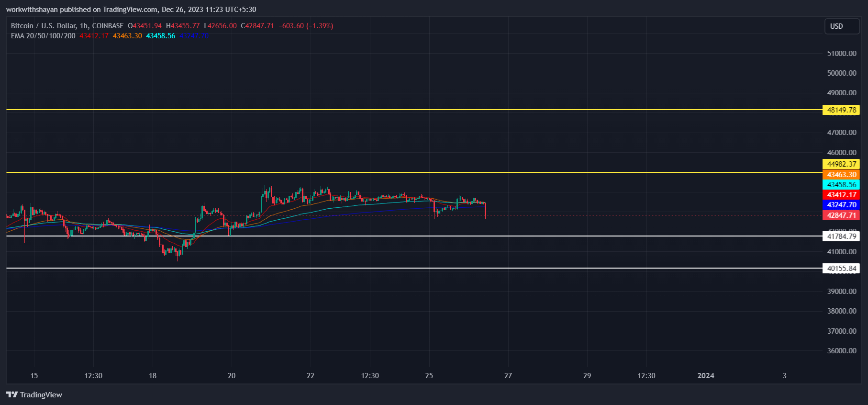The width and height of the screenshot is (868, 405).
Task: Click the orange 43463.30 price axis tag
Action: tap(841, 175)
